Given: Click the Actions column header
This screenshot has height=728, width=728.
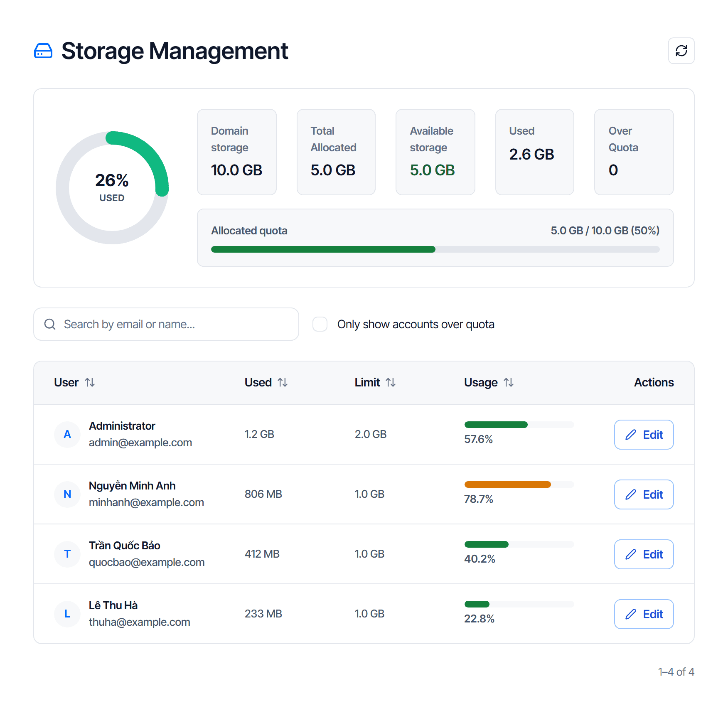Looking at the screenshot, I should click(x=654, y=382).
